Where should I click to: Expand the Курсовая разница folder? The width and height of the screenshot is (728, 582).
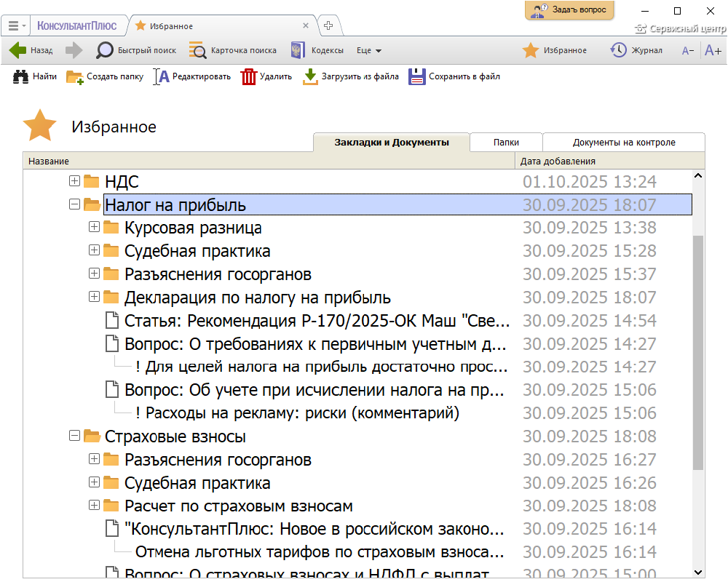click(94, 228)
